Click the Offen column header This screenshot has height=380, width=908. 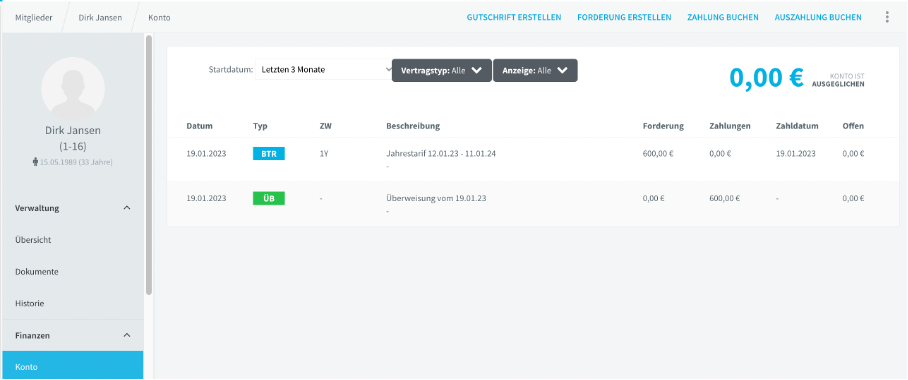(853, 126)
